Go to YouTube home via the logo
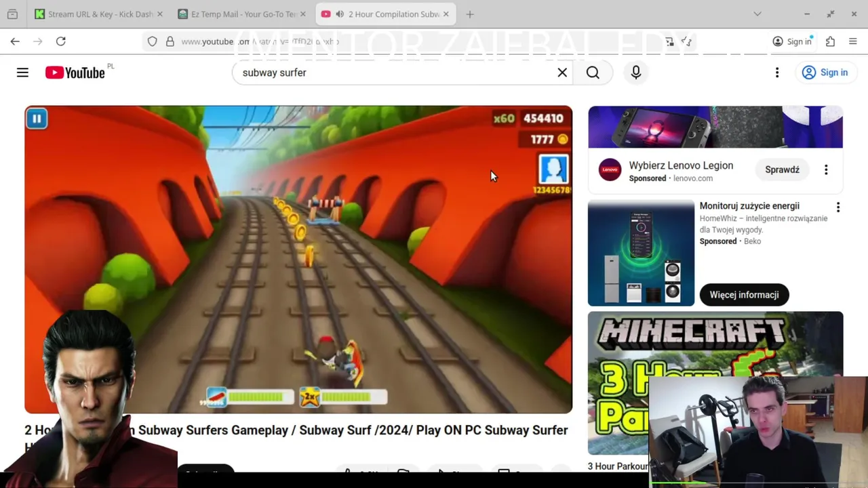The image size is (868, 488). coord(75,73)
